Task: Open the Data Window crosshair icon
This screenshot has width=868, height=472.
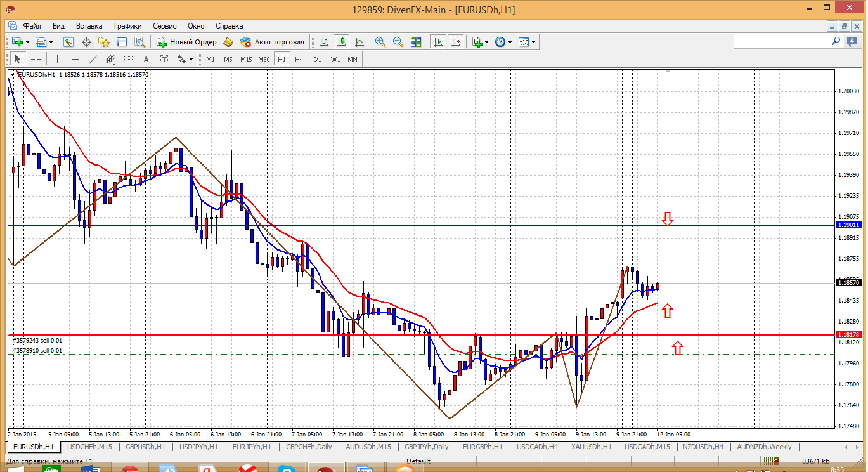Action: [86, 42]
